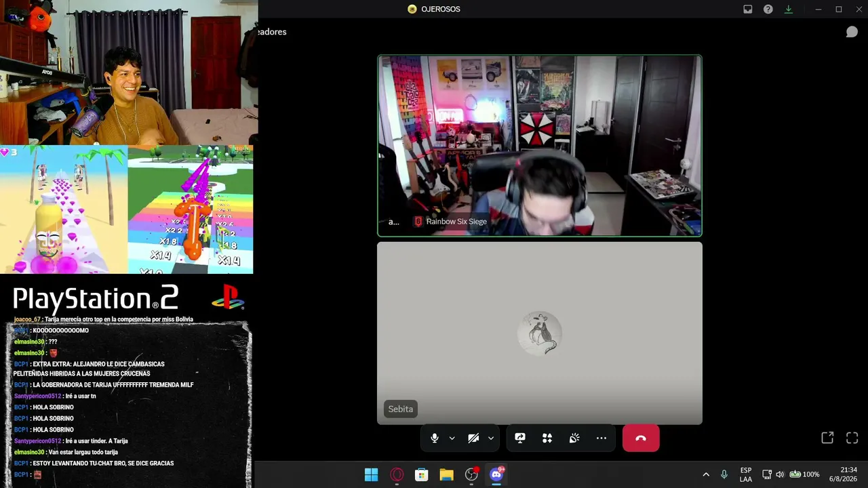Click the battery 100% indicator
Viewport: 868px width, 488px height.
pyautogui.click(x=804, y=474)
